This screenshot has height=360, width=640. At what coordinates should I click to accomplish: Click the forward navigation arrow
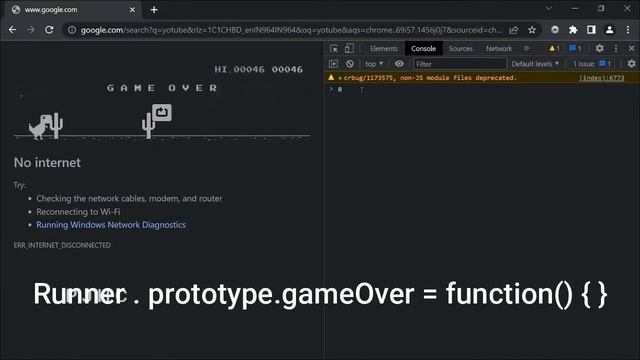click(x=31, y=30)
